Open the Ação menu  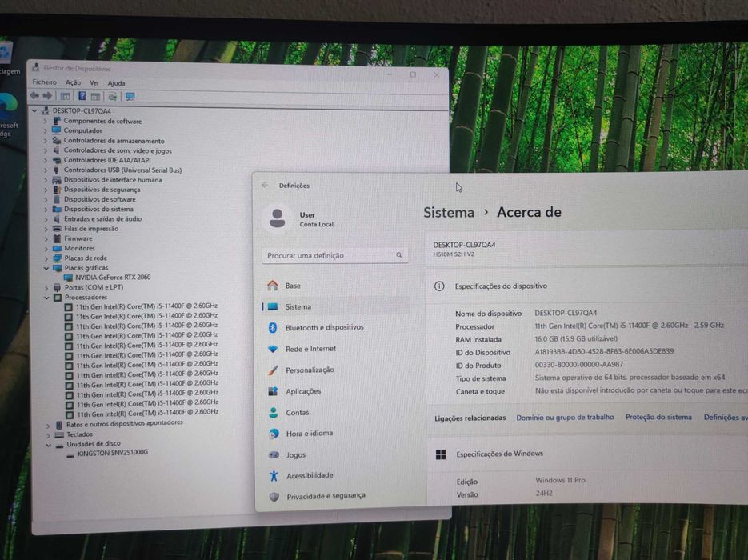coord(73,82)
